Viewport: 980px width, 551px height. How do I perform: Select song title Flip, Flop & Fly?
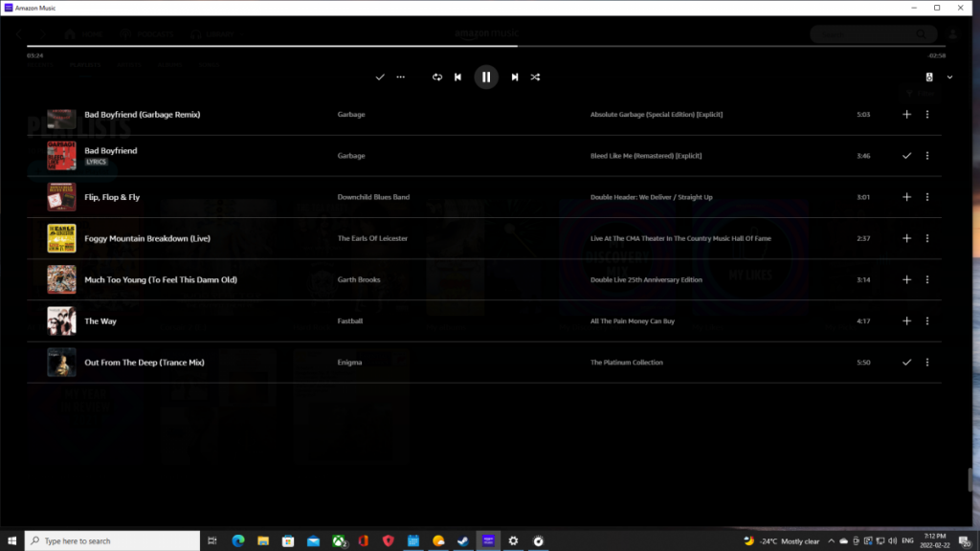(x=112, y=197)
